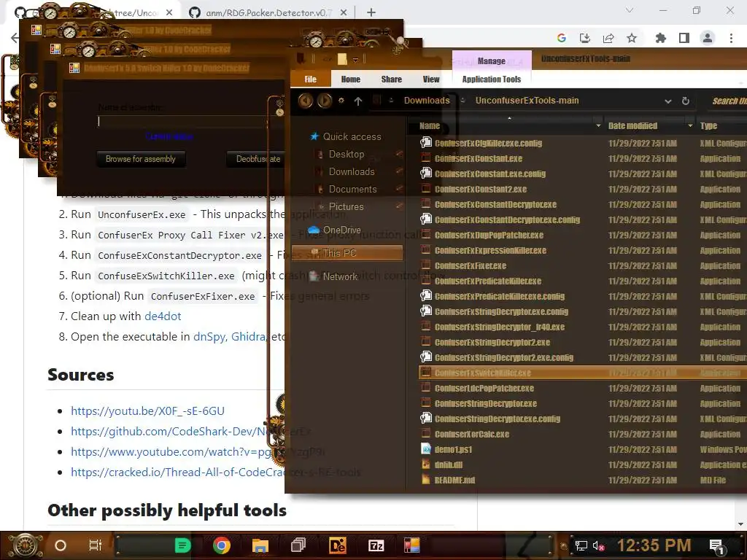Sort files by the Type column
This screenshot has height=560, width=747.
pyautogui.click(x=708, y=125)
